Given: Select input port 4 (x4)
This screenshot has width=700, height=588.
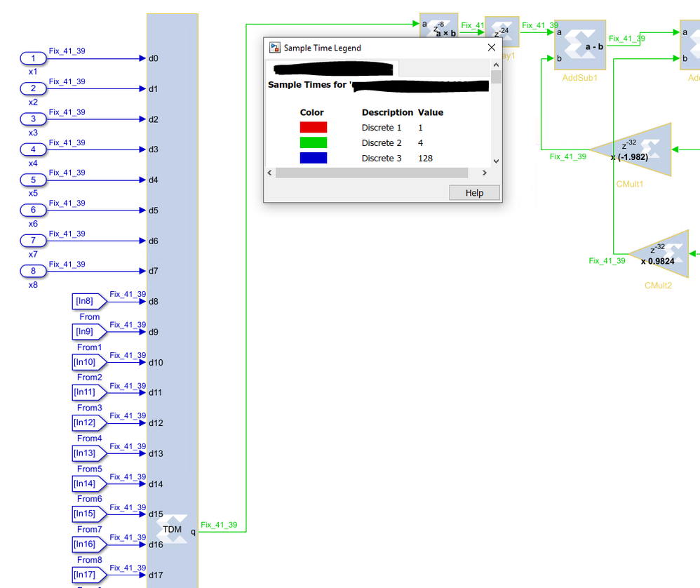Looking at the screenshot, I should tap(33, 149).
